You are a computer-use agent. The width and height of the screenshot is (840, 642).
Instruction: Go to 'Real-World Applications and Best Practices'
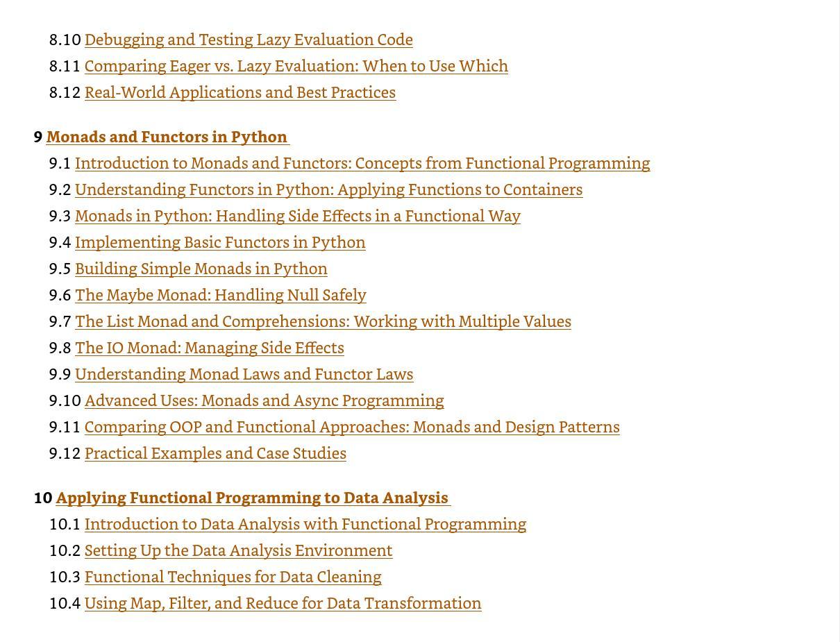point(240,92)
